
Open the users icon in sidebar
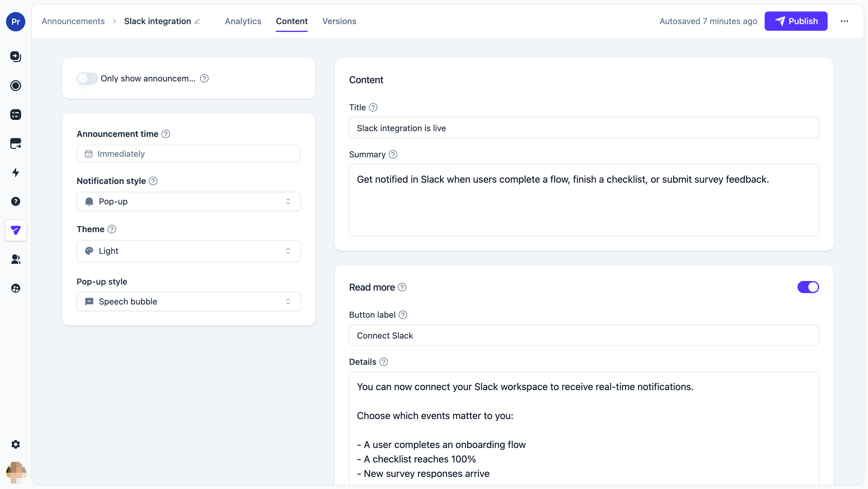coord(15,259)
